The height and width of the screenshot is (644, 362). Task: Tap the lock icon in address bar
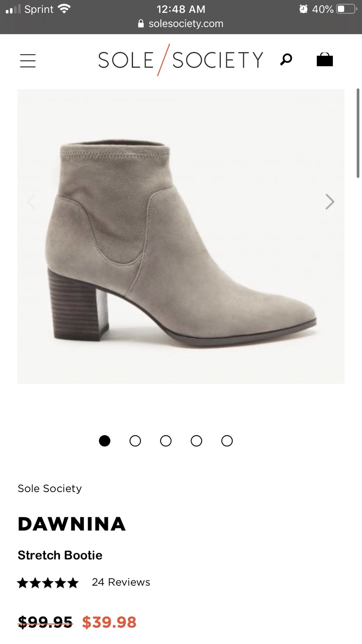click(x=141, y=23)
